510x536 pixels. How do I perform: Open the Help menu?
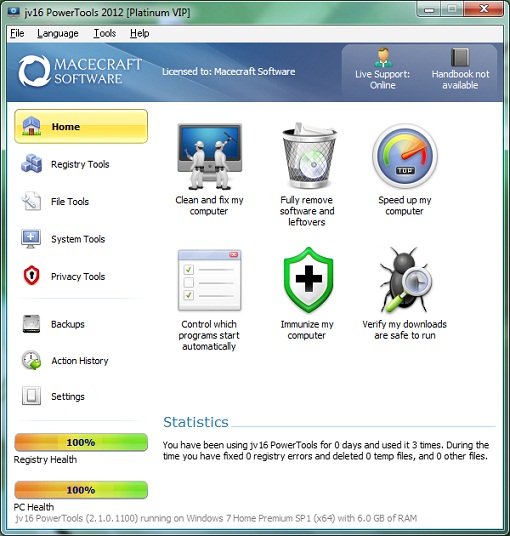tap(139, 33)
